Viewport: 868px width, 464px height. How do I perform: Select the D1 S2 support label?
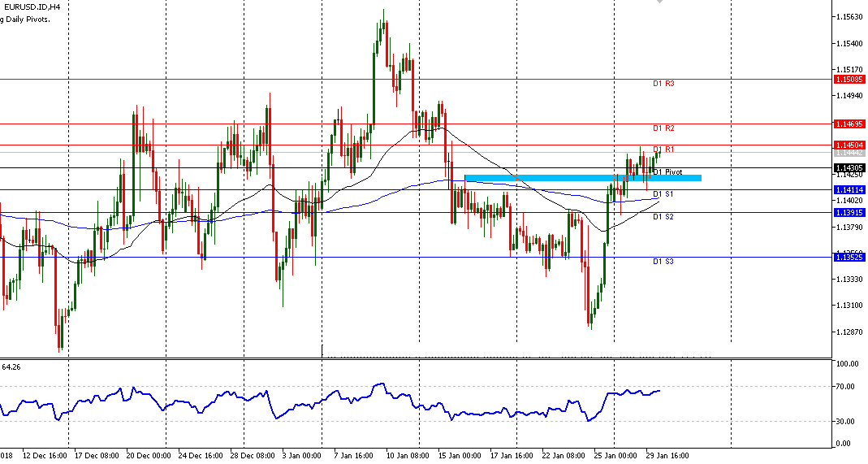coord(663,217)
